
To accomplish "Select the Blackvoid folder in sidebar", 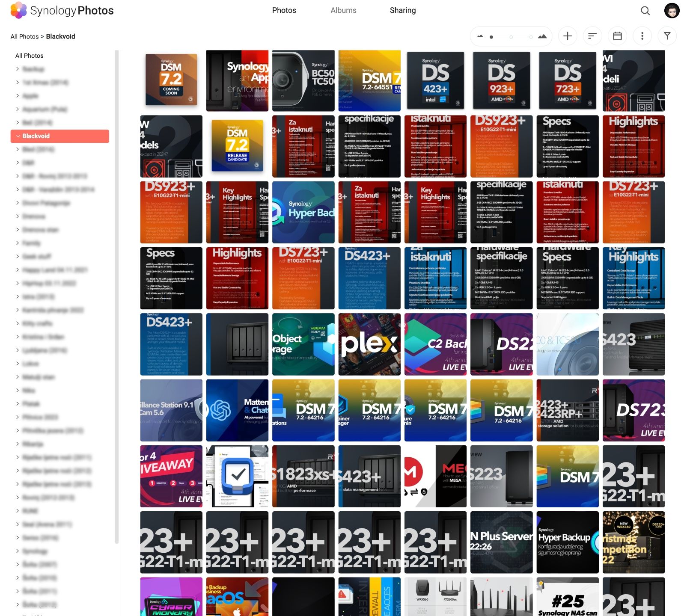I will coord(60,136).
